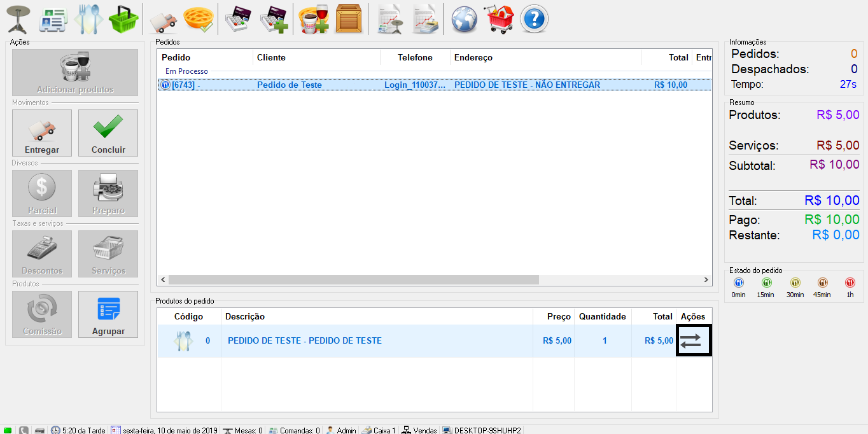Click the green shopping basket toolbar icon

coord(123,19)
